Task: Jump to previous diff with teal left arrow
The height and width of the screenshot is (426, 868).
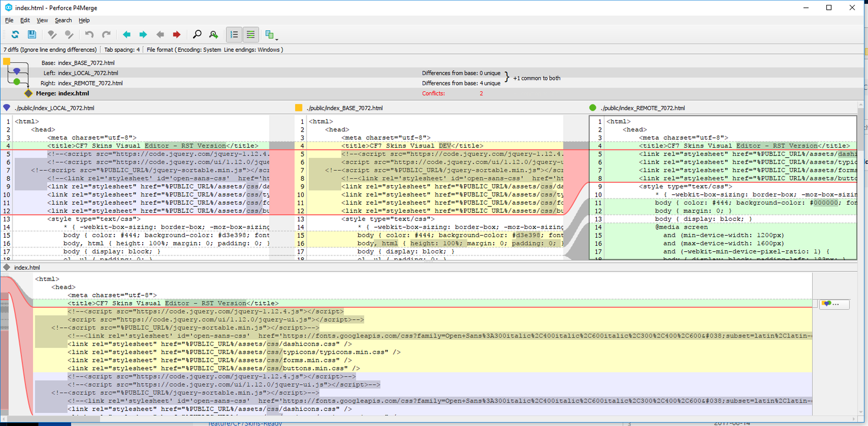Action: pos(126,35)
